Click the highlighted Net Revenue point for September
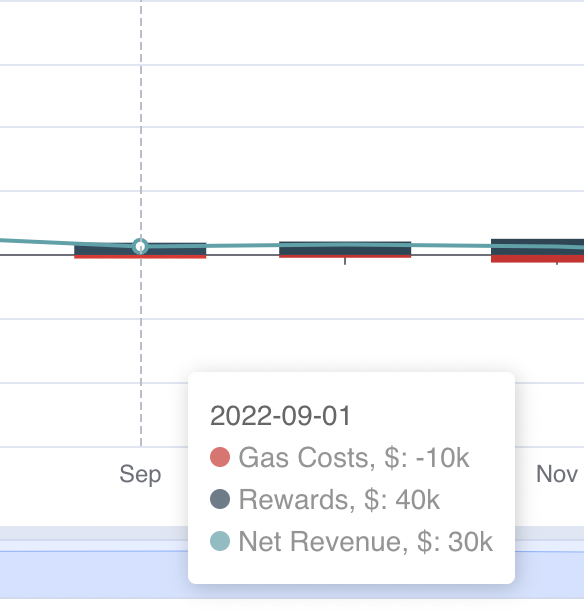This screenshot has width=584, height=612. [140, 246]
